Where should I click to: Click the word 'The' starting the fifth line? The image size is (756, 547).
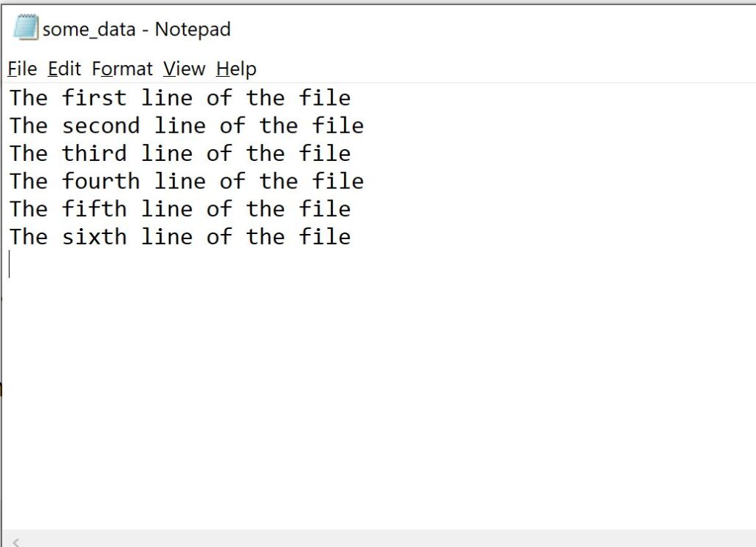[x=28, y=209]
